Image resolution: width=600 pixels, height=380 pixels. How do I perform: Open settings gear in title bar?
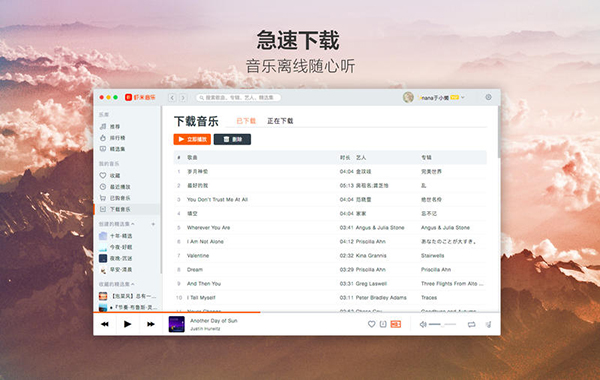click(488, 97)
